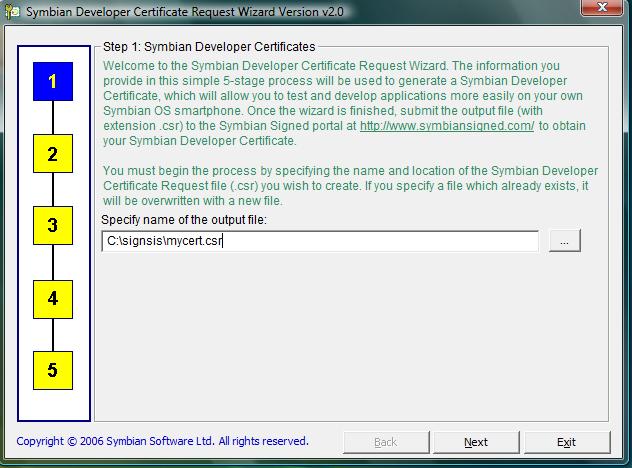
Task: Open file browser with the "..." button
Action: pos(564,241)
